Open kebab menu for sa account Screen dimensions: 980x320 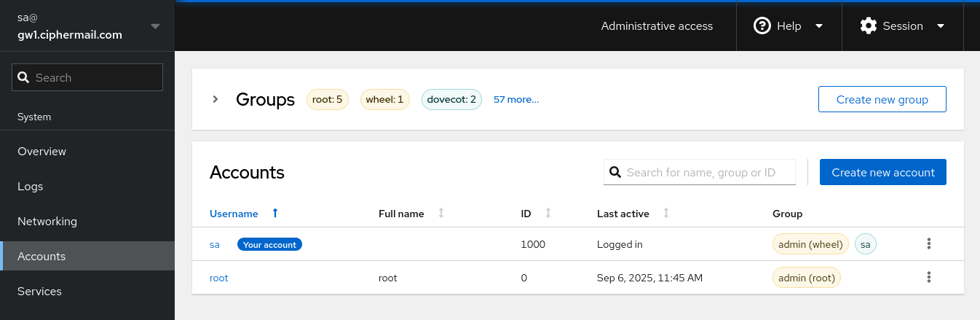(928, 244)
